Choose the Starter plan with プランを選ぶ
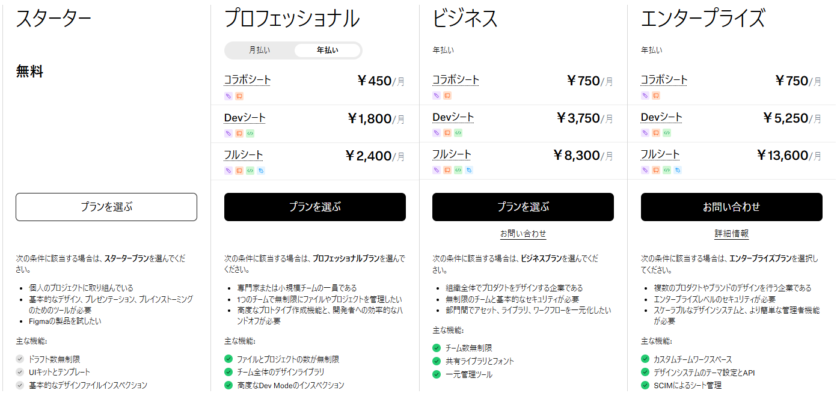 (x=105, y=207)
